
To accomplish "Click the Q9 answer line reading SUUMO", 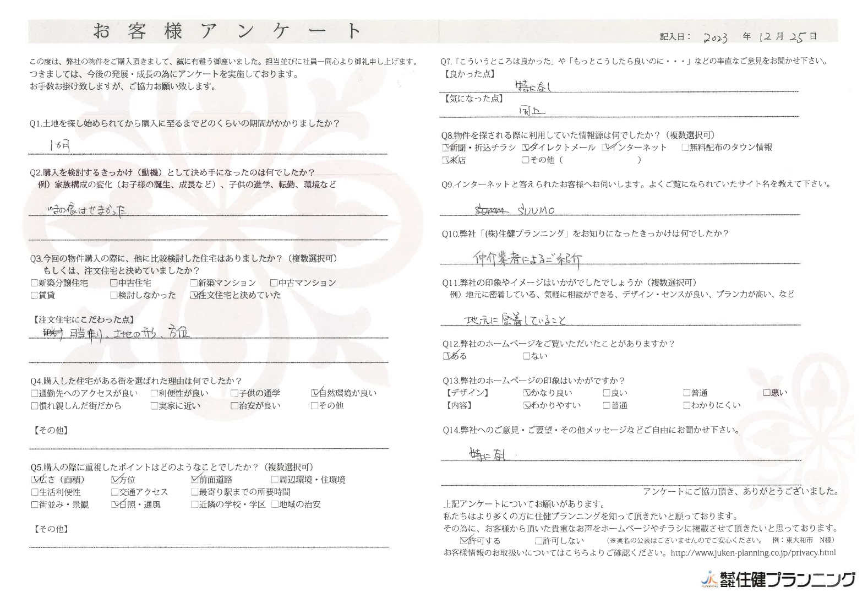I will click(620, 209).
